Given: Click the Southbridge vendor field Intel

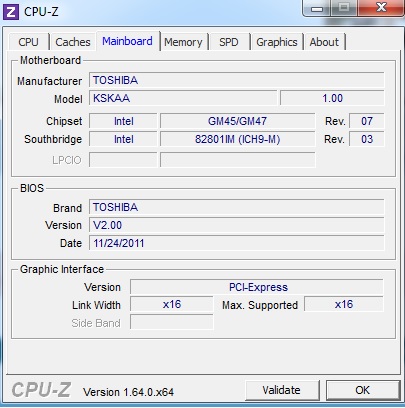Looking at the screenshot, I should [x=123, y=139].
